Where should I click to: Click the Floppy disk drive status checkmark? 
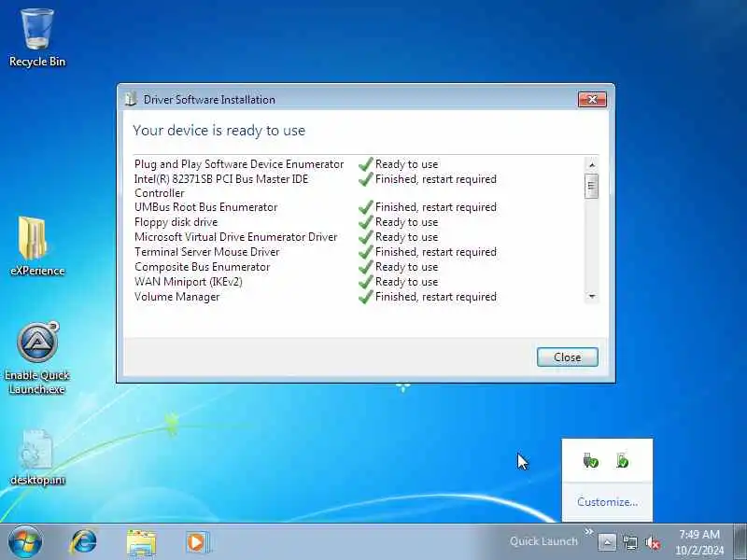[x=365, y=222]
